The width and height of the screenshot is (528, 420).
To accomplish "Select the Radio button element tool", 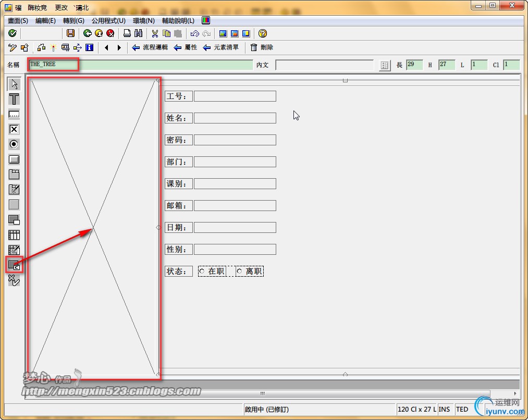I will coord(14,144).
